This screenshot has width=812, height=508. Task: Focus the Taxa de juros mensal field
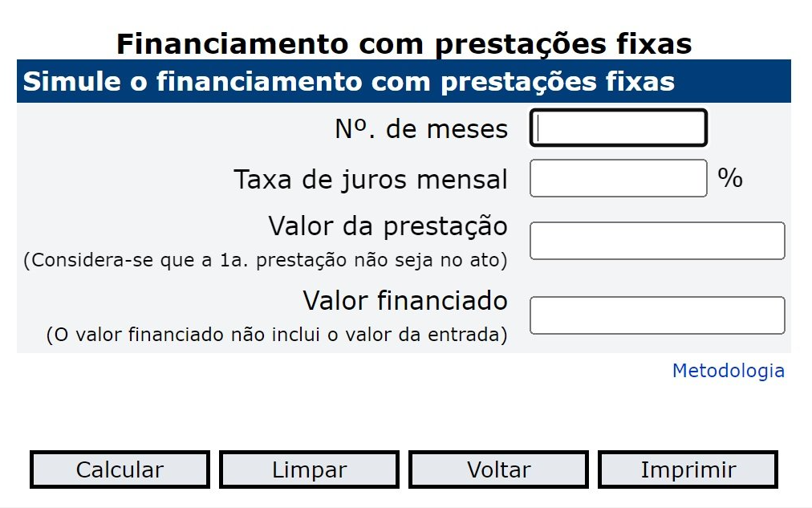[618, 178]
